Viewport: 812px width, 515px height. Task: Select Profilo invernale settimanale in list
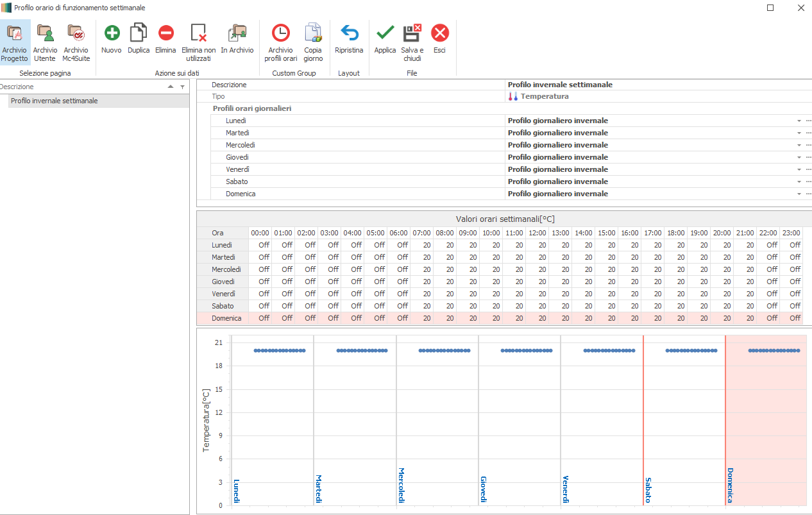[x=55, y=101]
